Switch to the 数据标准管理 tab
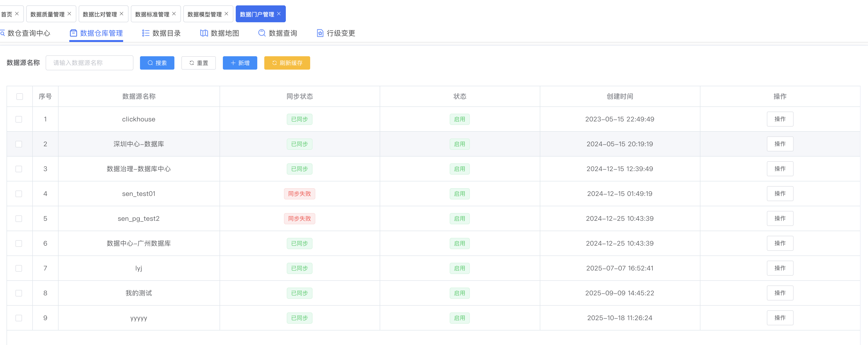The width and height of the screenshot is (868, 345). pos(152,14)
